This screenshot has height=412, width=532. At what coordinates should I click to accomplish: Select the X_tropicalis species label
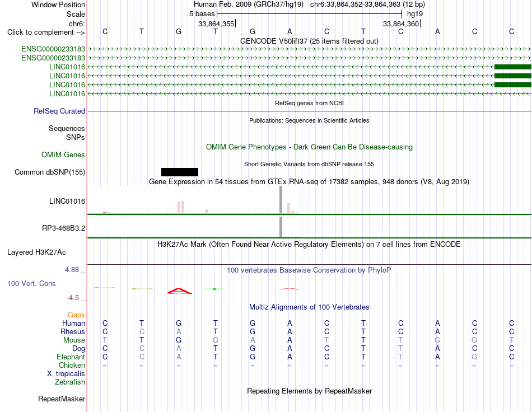click(66, 374)
